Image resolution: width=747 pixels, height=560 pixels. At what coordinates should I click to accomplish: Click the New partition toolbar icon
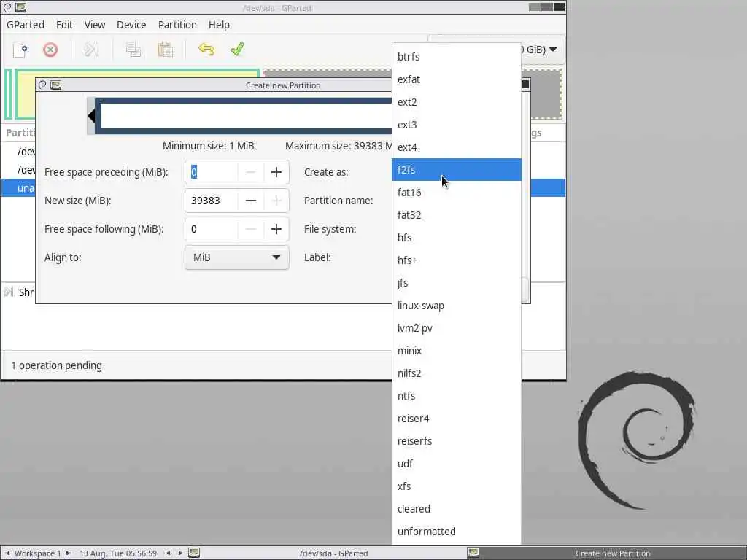tap(20, 50)
